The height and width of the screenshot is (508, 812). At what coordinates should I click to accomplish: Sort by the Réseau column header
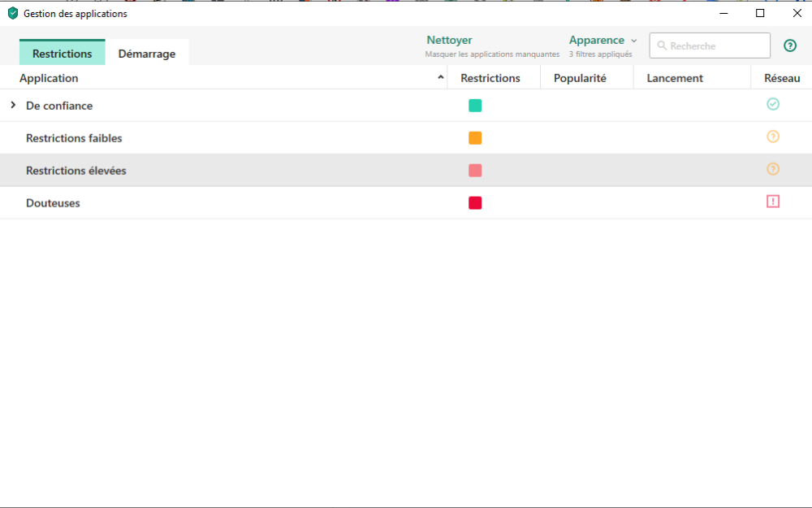pyautogui.click(x=782, y=78)
